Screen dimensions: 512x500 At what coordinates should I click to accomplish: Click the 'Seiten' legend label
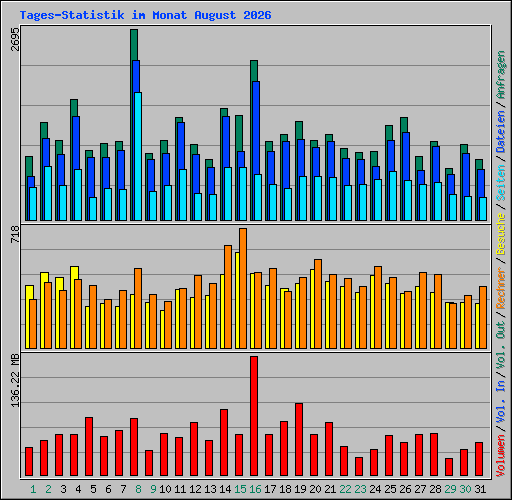[501, 182]
